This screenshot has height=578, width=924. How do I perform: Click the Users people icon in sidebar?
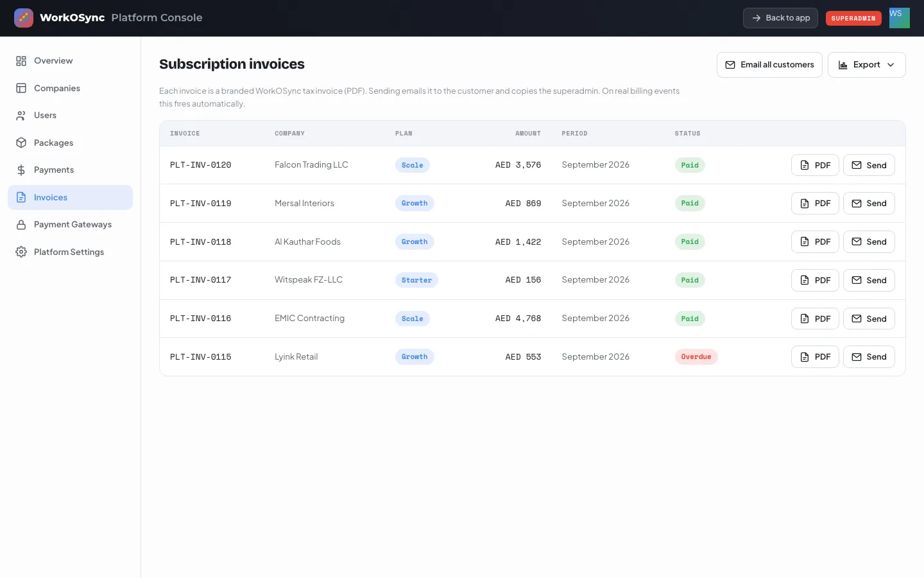tap(21, 116)
